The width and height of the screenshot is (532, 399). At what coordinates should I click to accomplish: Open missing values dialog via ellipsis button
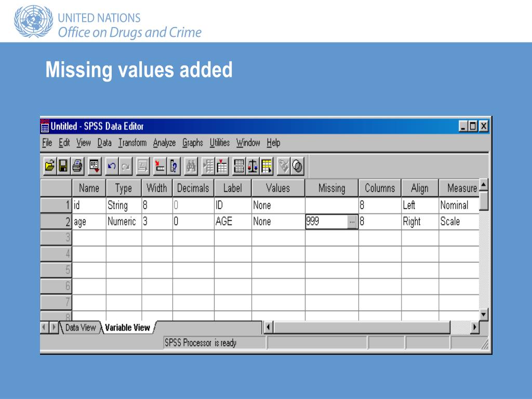(x=352, y=222)
